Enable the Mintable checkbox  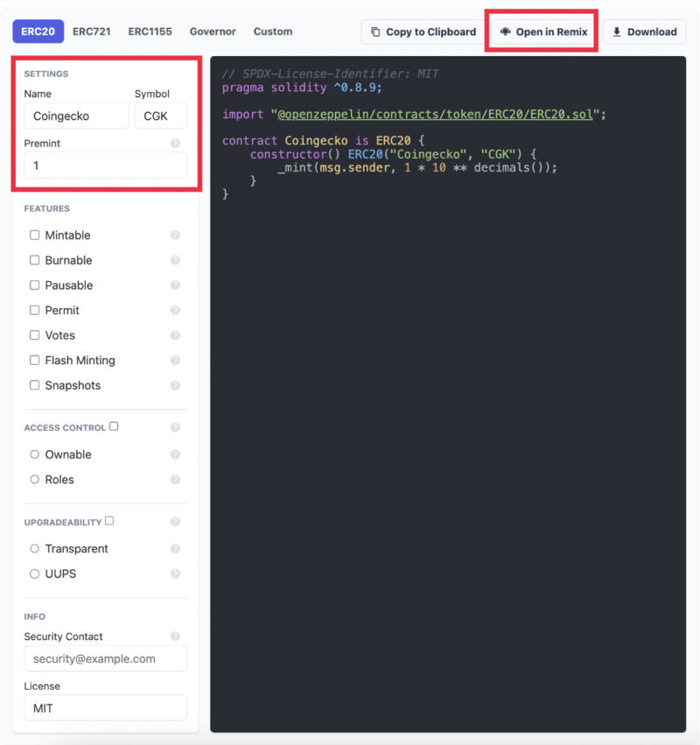[35, 235]
